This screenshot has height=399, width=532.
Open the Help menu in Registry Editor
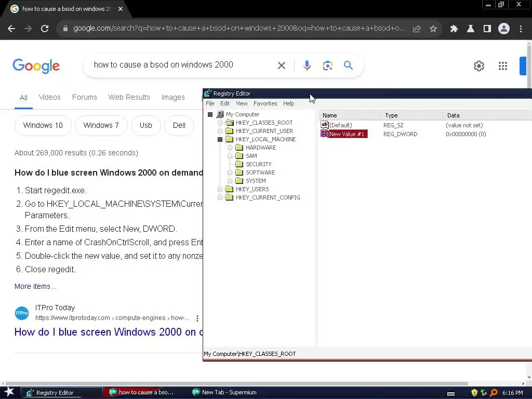click(x=289, y=103)
